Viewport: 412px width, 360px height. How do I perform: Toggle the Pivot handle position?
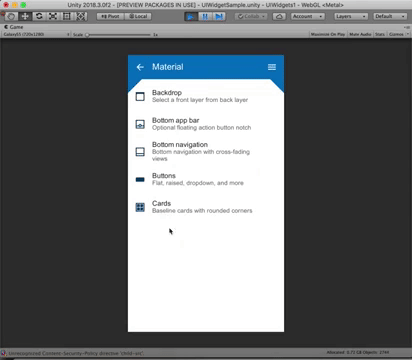click(x=110, y=16)
